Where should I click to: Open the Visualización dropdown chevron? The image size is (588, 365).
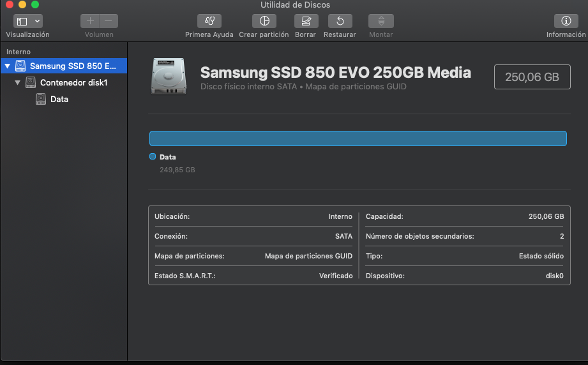(37, 21)
